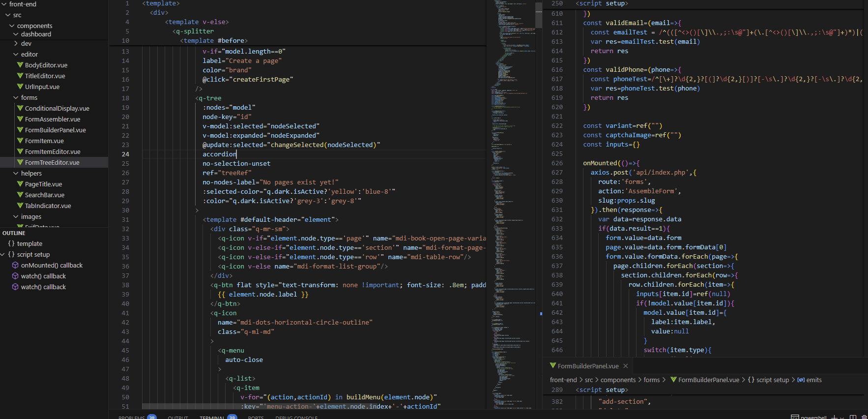This screenshot has width=868, height=419.
Task: Click the Vue icon beside FormItem.vue
Action: coord(20,141)
